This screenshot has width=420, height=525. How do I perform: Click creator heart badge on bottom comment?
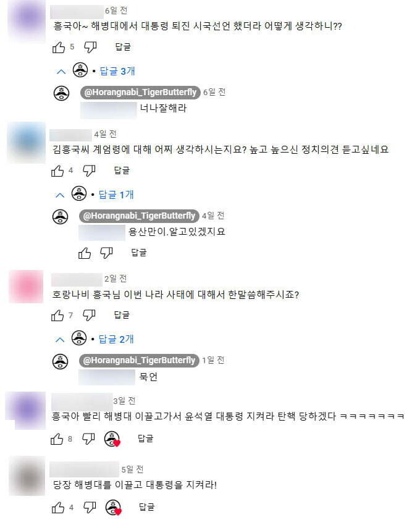(114, 508)
